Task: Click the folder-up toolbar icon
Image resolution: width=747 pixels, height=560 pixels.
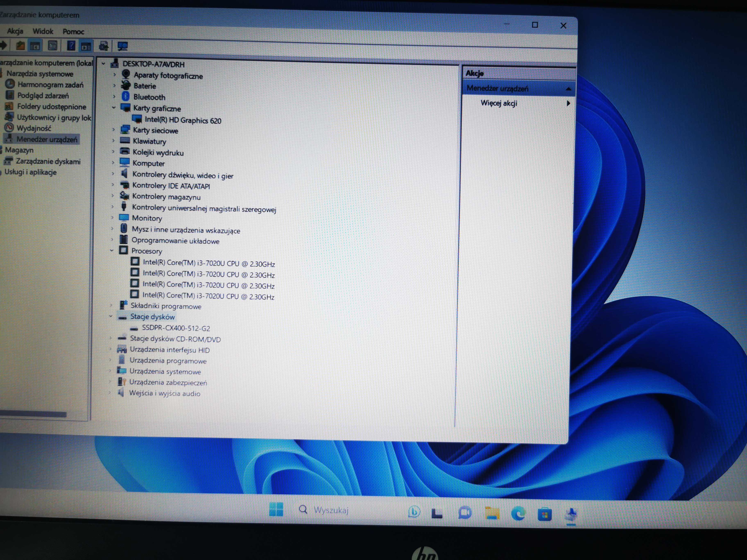Action: point(20,45)
